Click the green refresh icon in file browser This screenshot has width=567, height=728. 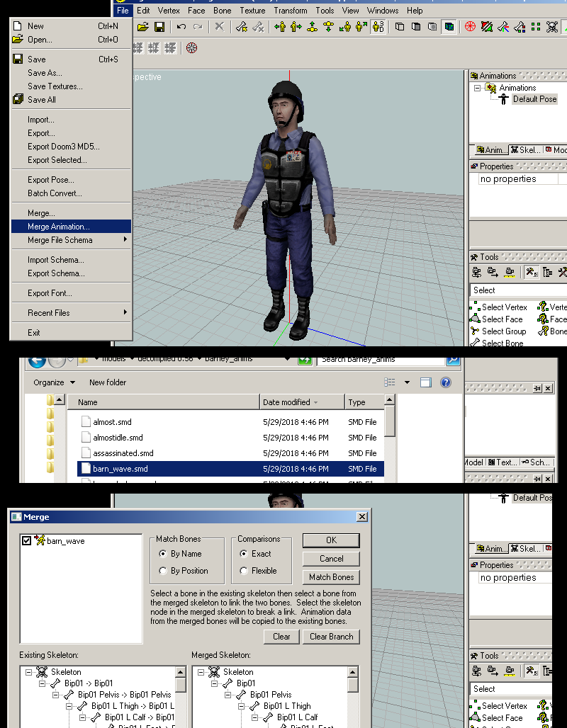click(x=305, y=360)
